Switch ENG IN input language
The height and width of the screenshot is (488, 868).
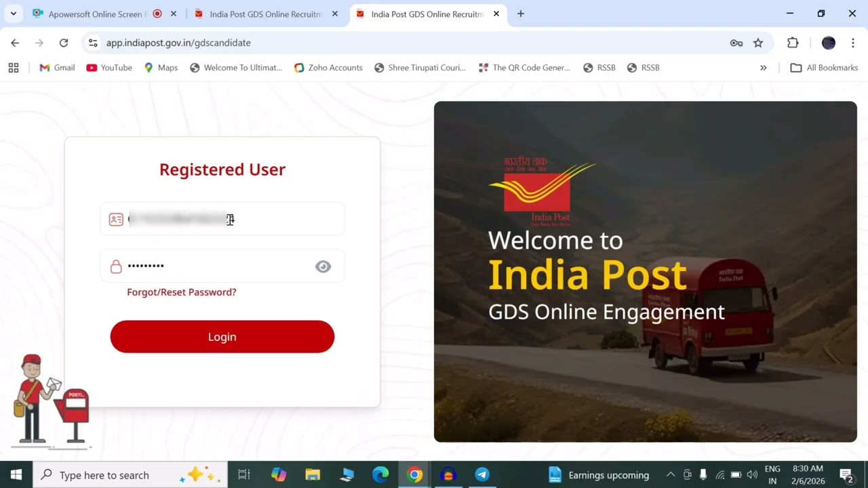pos(772,475)
